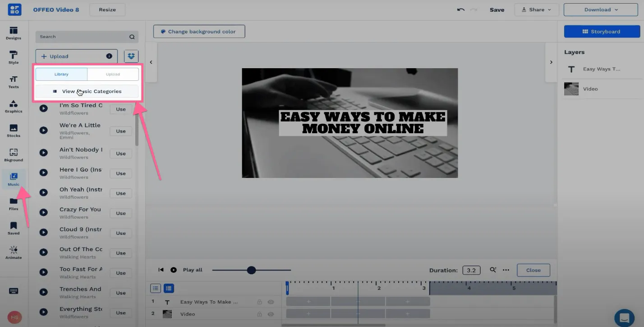Click the Storyboard button
The height and width of the screenshot is (327, 644).
pos(602,32)
